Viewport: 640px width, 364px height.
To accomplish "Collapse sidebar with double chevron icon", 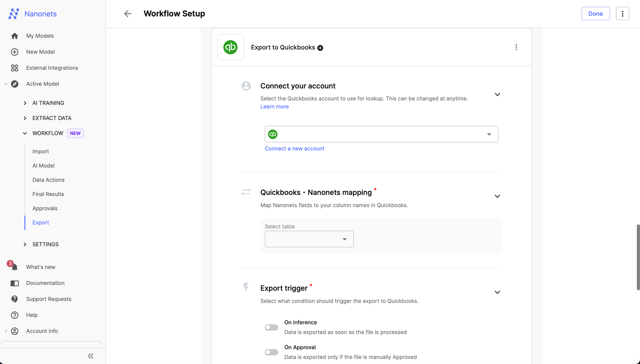I will pos(91,356).
